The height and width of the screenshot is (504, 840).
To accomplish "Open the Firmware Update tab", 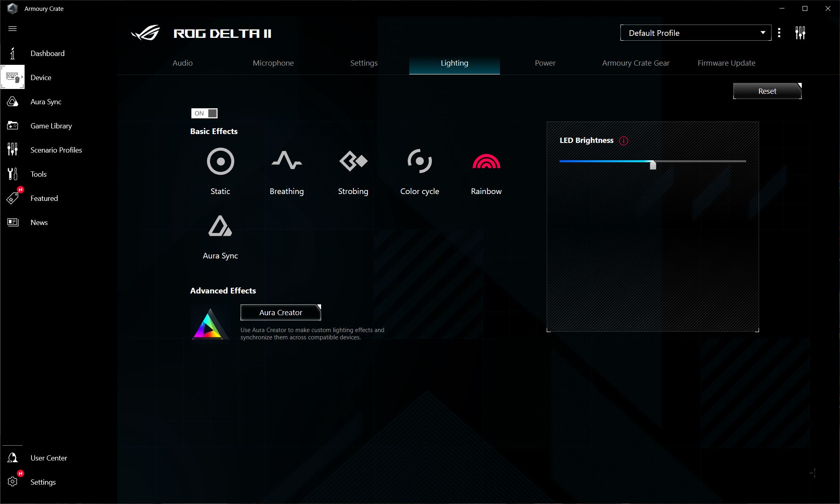I will tap(726, 63).
